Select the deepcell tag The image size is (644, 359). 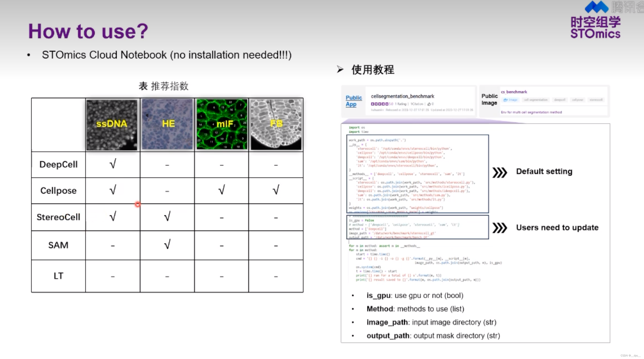tap(560, 100)
